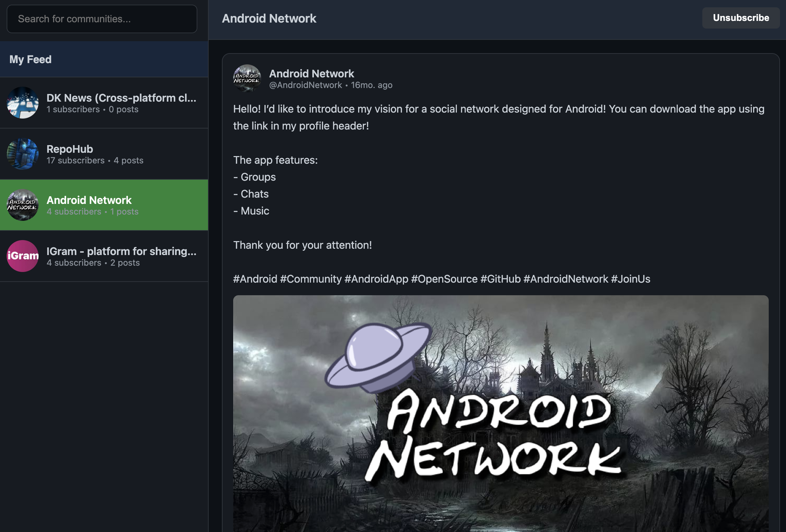Image resolution: width=786 pixels, height=532 pixels.
Task: Click the DK News community avatar icon
Action: coord(23,103)
